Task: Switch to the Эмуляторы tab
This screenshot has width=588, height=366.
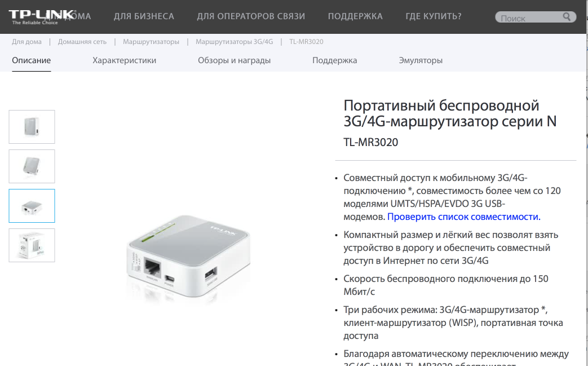Action: tap(421, 60)
